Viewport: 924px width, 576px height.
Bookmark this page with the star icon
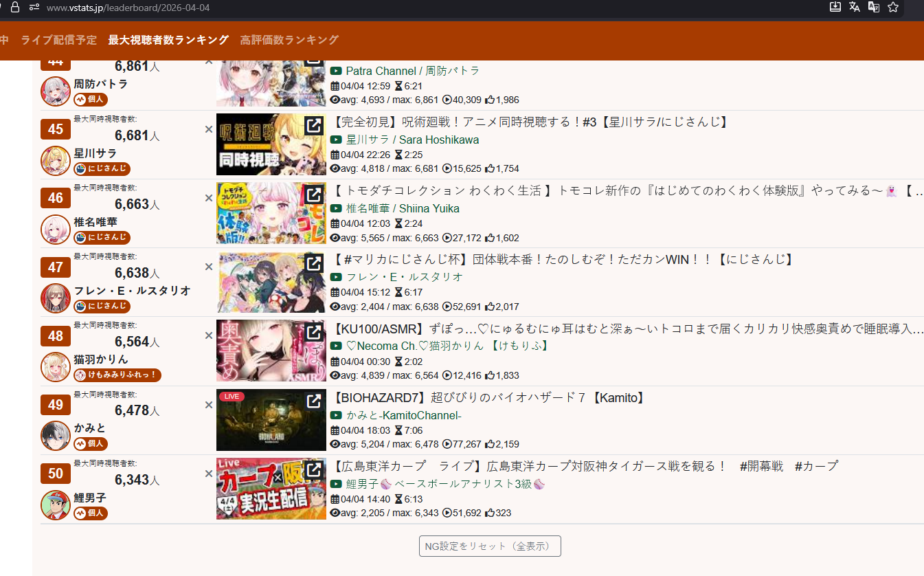tap(893, 7)
